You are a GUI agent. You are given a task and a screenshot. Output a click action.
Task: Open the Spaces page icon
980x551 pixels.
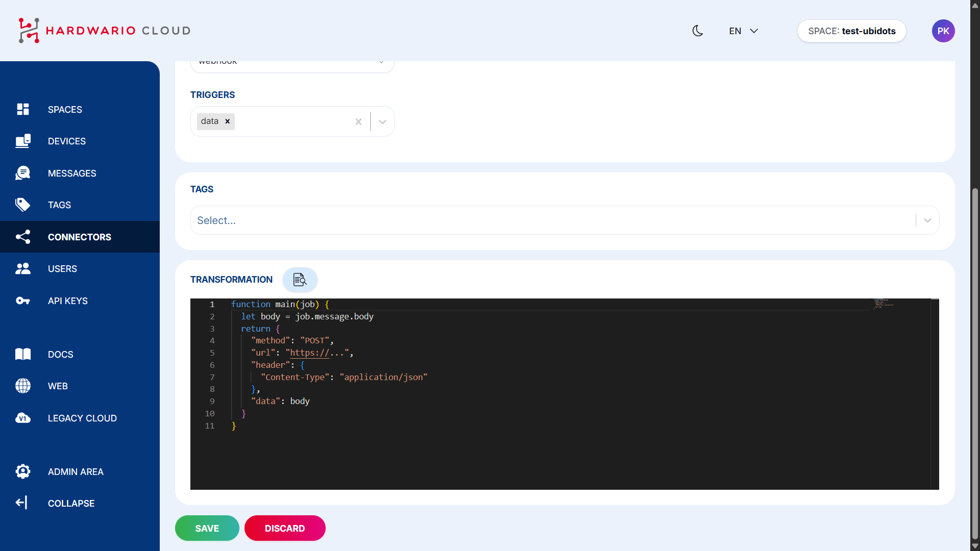coord(23,109)
